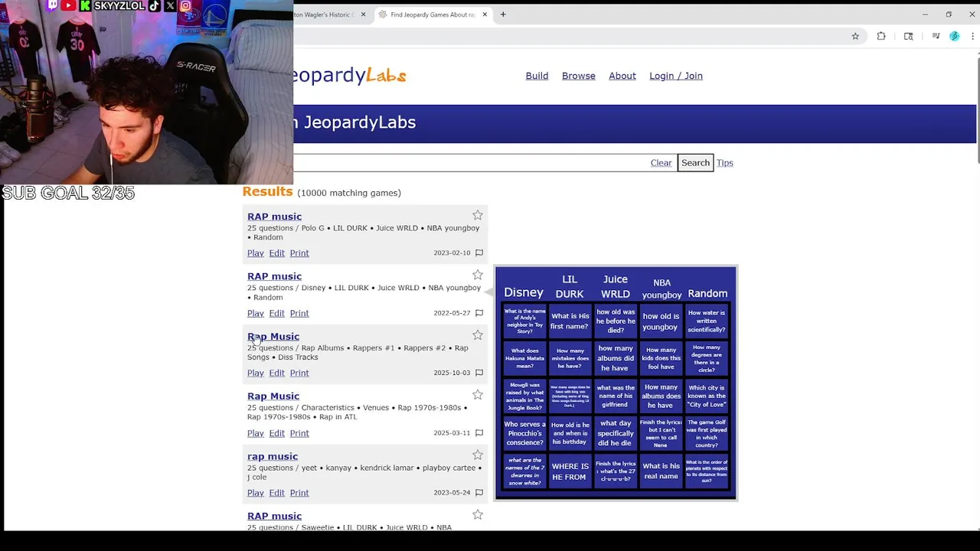The height and width of the screenshot is (551, 980).
Task: Open the Chrome three-dot menu
Action: [972, 36]
